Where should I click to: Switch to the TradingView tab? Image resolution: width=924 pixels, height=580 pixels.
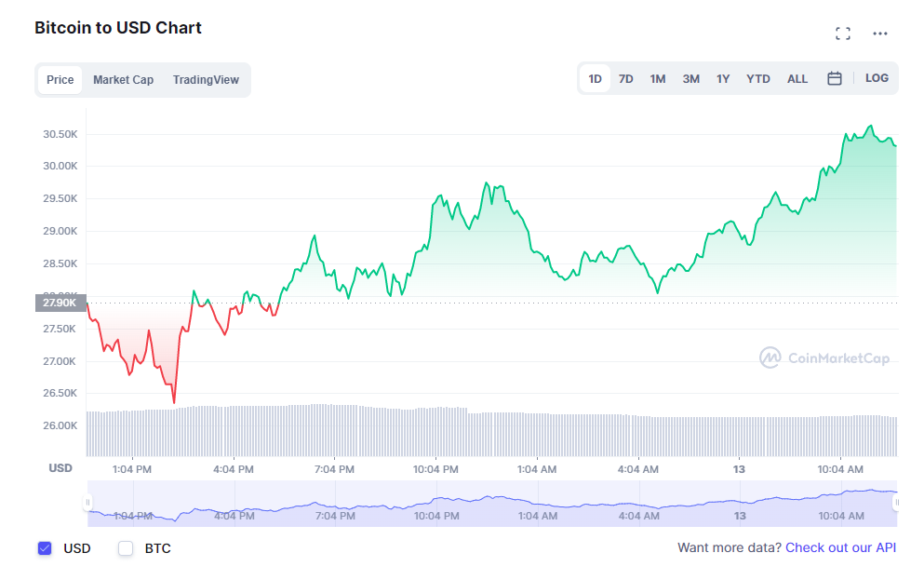(206, 80)
